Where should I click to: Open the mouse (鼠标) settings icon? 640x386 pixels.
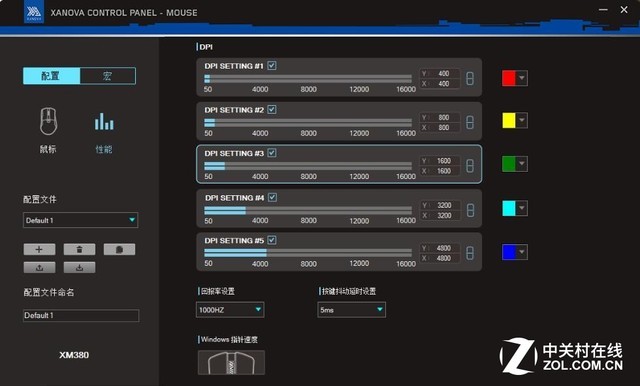(x=48, y=121)
